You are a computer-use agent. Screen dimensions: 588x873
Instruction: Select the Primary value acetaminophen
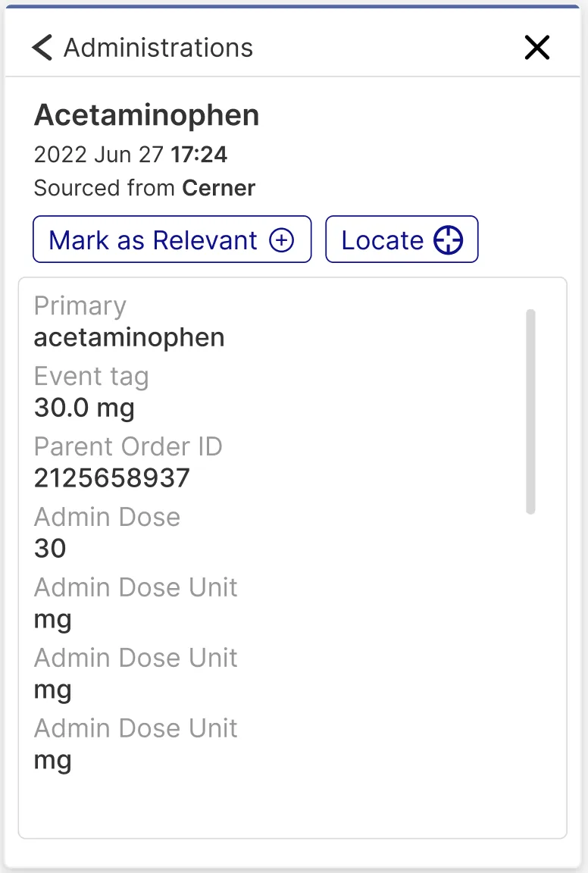coord(129,338)
